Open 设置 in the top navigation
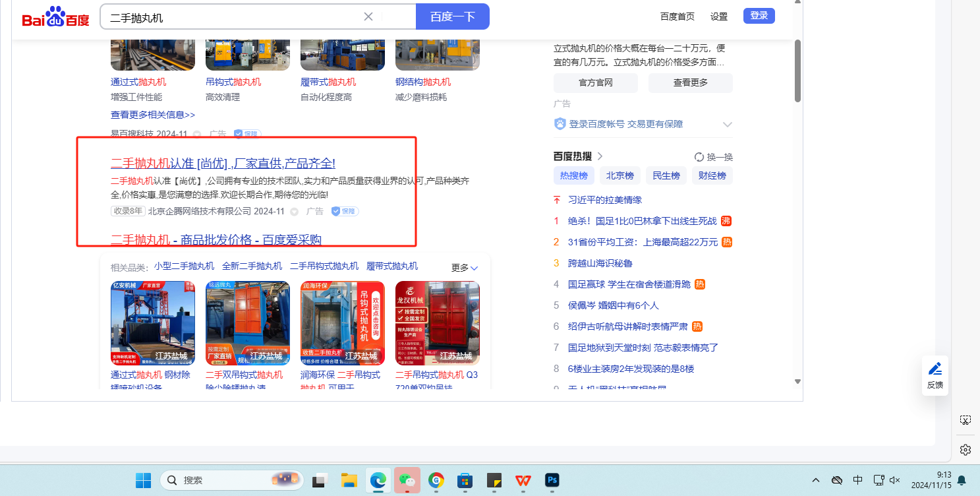Image resolution: width=980 pixels, height=496 pixels. point(719,16)
